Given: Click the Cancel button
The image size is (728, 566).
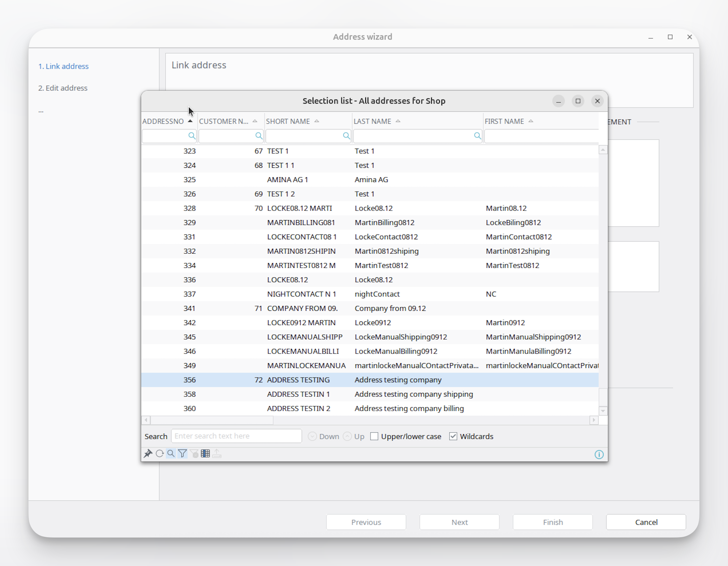Looking at the screenshot, I should [646, 522].
